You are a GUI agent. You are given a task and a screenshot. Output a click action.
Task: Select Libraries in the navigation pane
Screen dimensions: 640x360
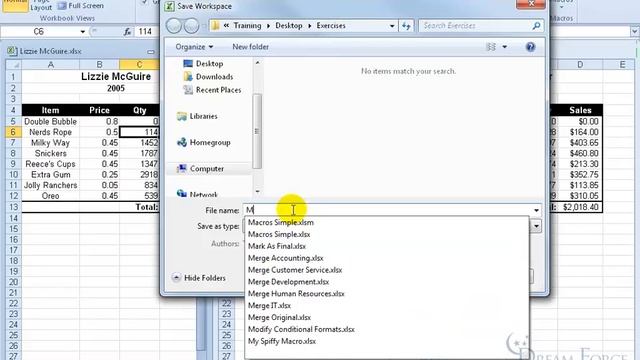pos(197,116)
